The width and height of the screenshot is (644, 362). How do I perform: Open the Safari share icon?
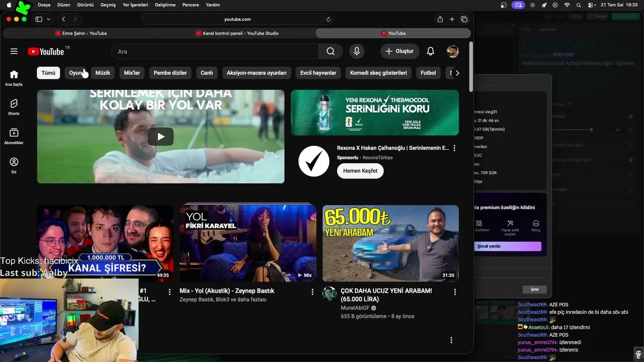coord(440,19)
